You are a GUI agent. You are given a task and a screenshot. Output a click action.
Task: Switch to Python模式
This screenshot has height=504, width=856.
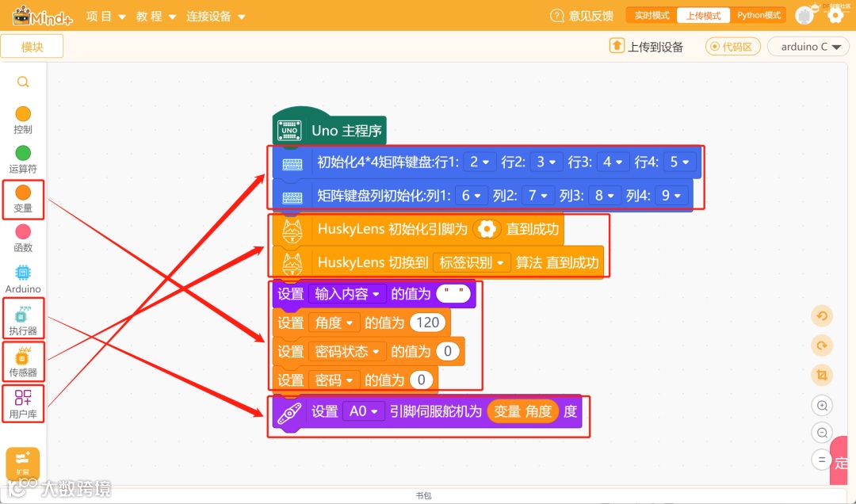pos(759,15)
